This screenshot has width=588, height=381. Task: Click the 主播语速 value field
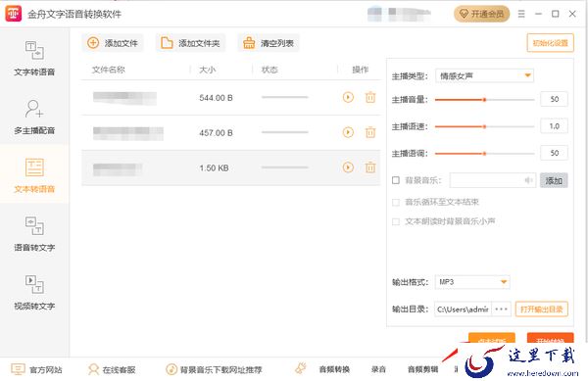[x=554, y=126]
